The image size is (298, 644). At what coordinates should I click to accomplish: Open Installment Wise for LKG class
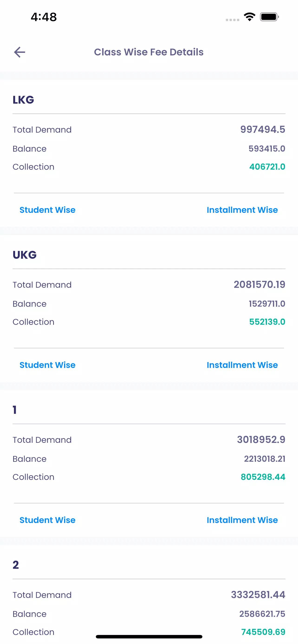pos(242,210)
